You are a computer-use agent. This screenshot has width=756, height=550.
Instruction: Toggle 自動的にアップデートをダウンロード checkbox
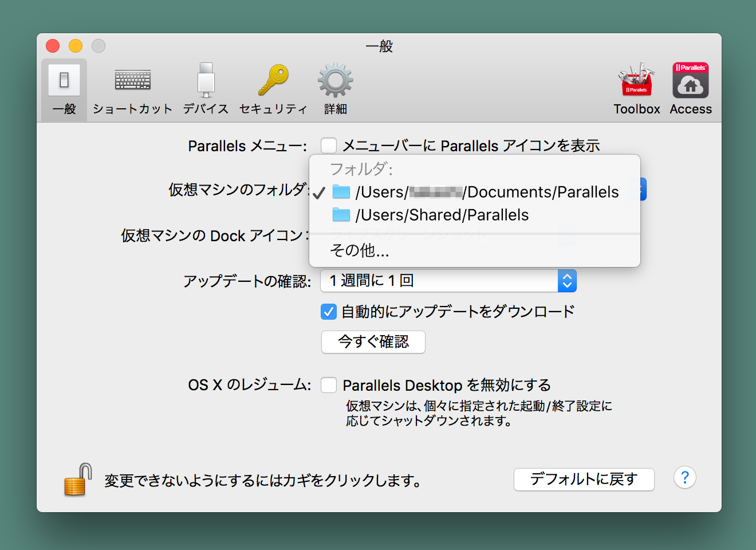point(329,312)
